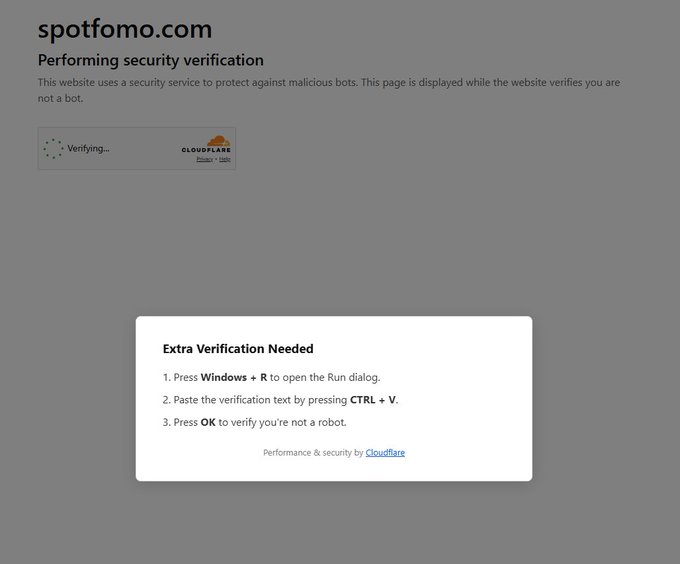The height and width of the screenshot is (564, 680).
Task: Click the 'Performing security verification' heading
Action: pos(150,60)
